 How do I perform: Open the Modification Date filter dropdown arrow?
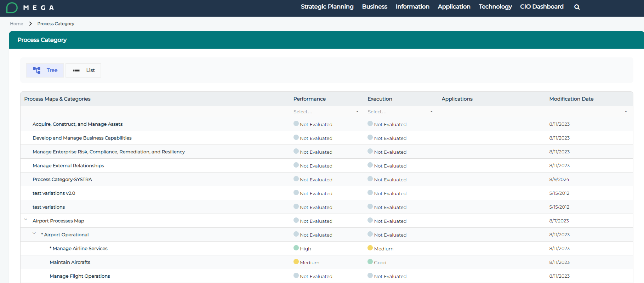(626, 112)
